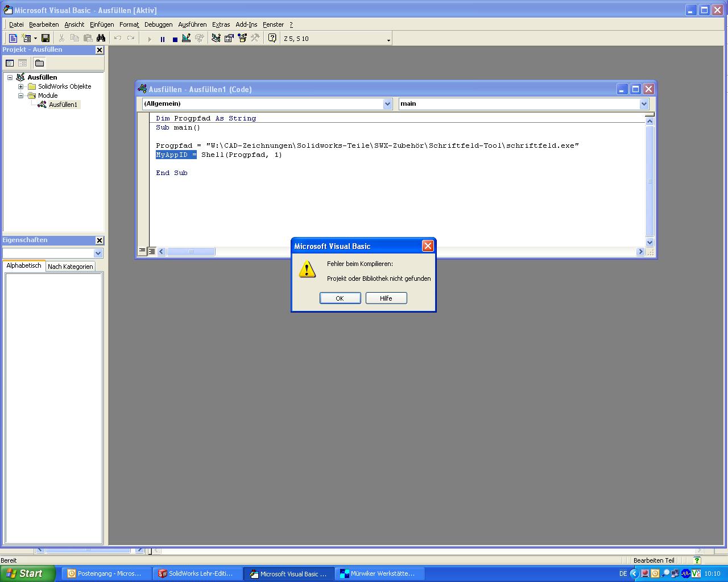
Task: Open the Extras menu
Action: tap(221, 24)
